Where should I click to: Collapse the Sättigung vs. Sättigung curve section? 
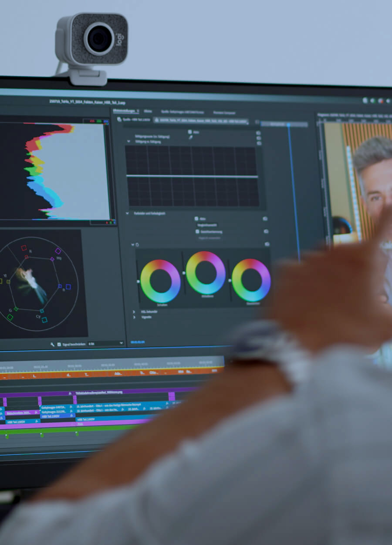click(x=128, y=142)
